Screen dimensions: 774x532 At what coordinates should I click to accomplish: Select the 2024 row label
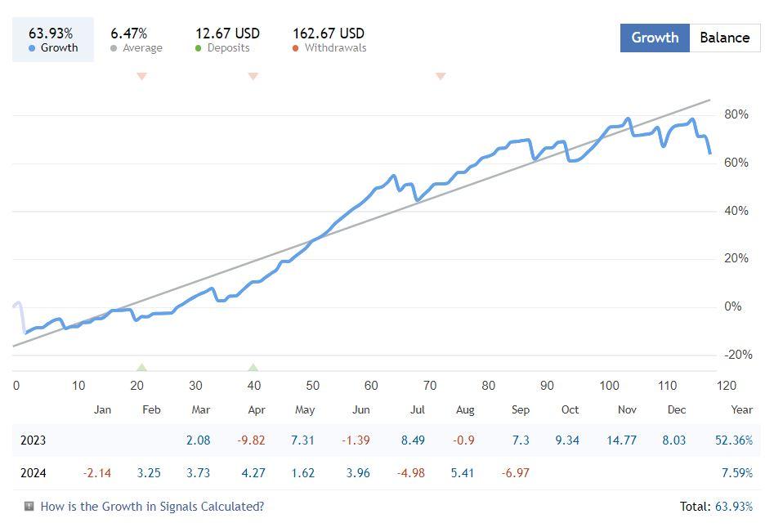click(34, 473)
